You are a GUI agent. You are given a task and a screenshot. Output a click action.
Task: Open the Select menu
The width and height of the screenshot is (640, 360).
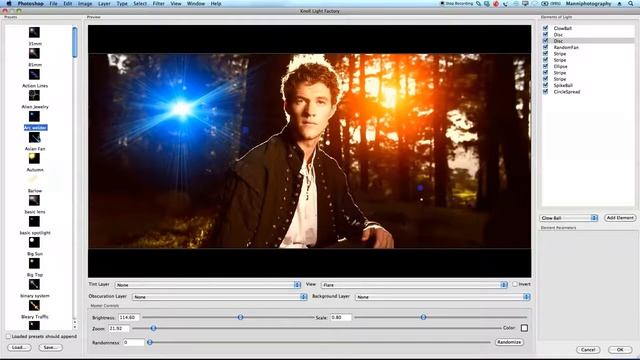click(x=140, y=3)
